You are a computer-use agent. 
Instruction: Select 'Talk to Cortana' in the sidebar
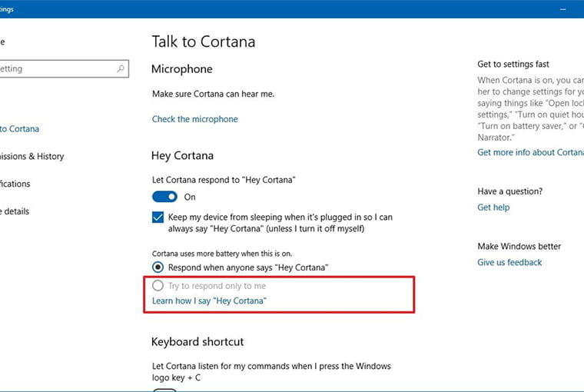tap(19, 129)
